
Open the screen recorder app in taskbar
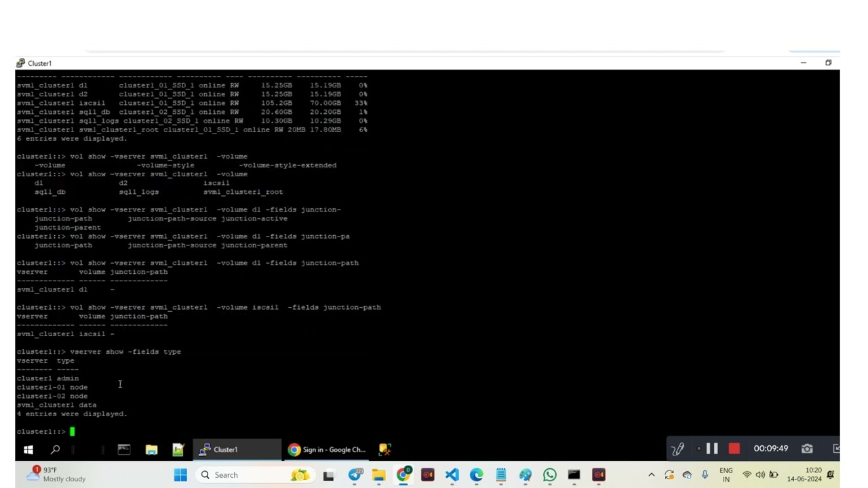coord(427,475)
